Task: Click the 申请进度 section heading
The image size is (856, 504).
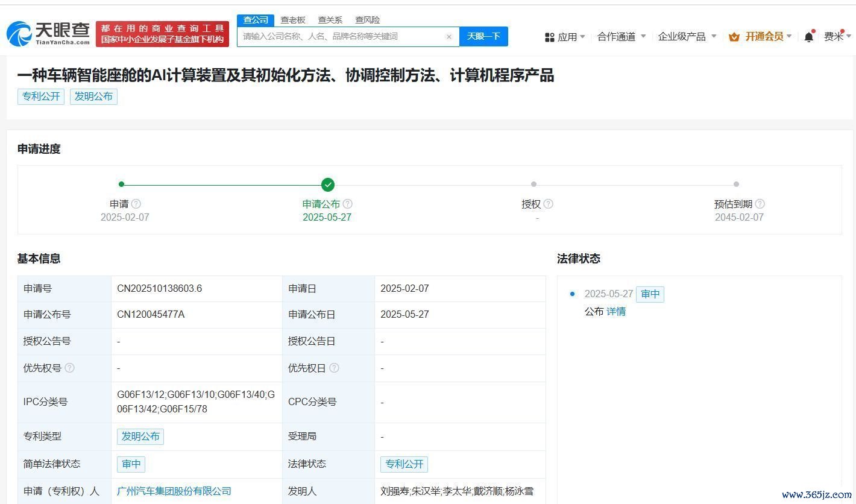Action: pos(39,150)
